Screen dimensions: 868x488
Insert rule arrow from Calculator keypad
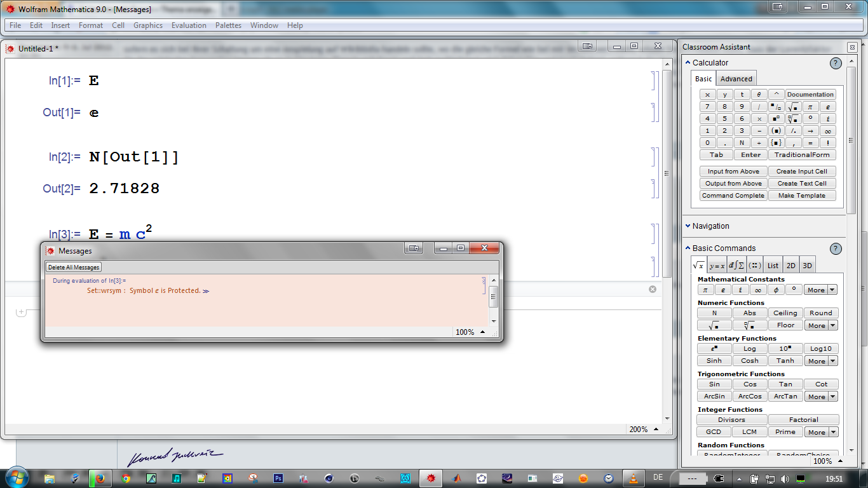(810, 131)
